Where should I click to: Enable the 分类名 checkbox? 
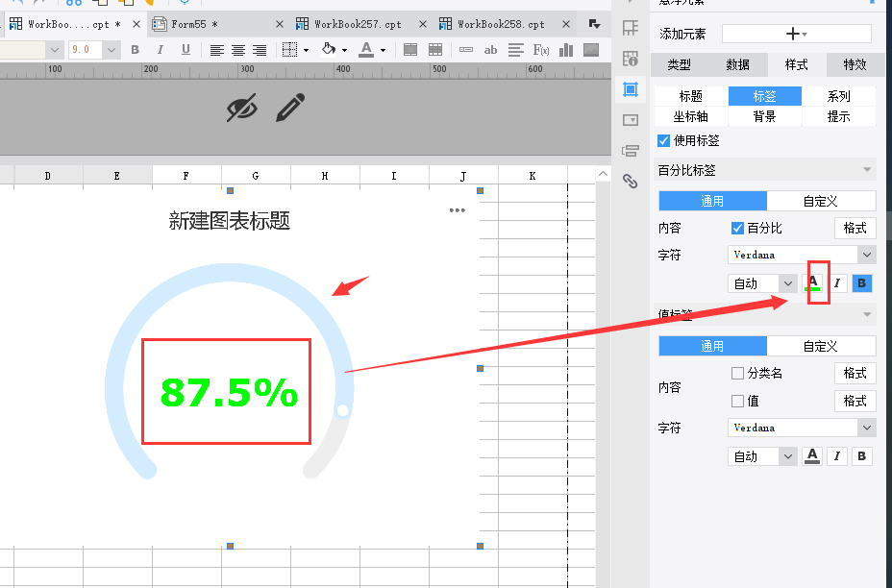coord(737,373)
